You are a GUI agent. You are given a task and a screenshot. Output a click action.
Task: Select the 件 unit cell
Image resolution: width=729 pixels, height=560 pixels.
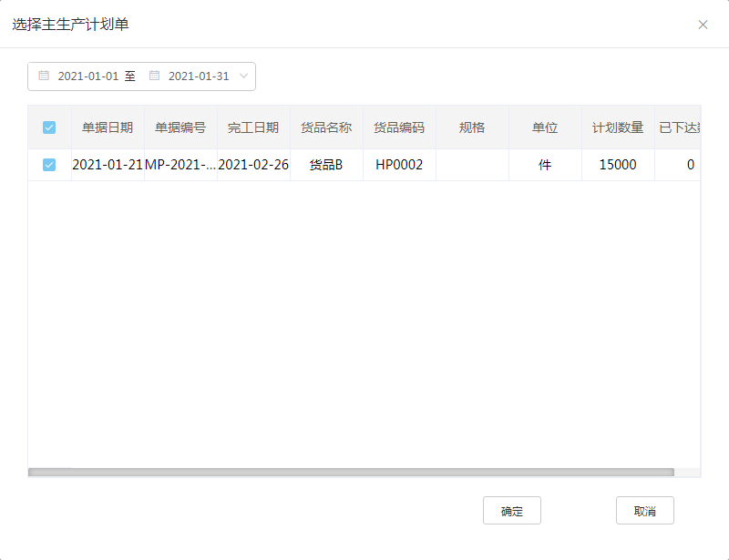[x=545, y=165]
